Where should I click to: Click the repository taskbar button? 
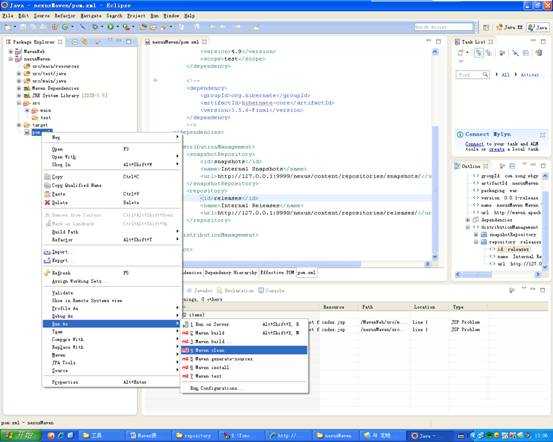[194, 436]
